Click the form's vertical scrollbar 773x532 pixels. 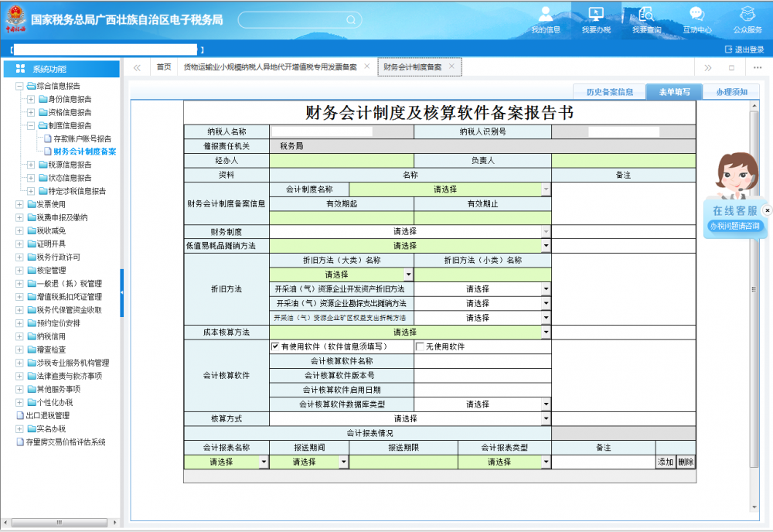point(754,309)
